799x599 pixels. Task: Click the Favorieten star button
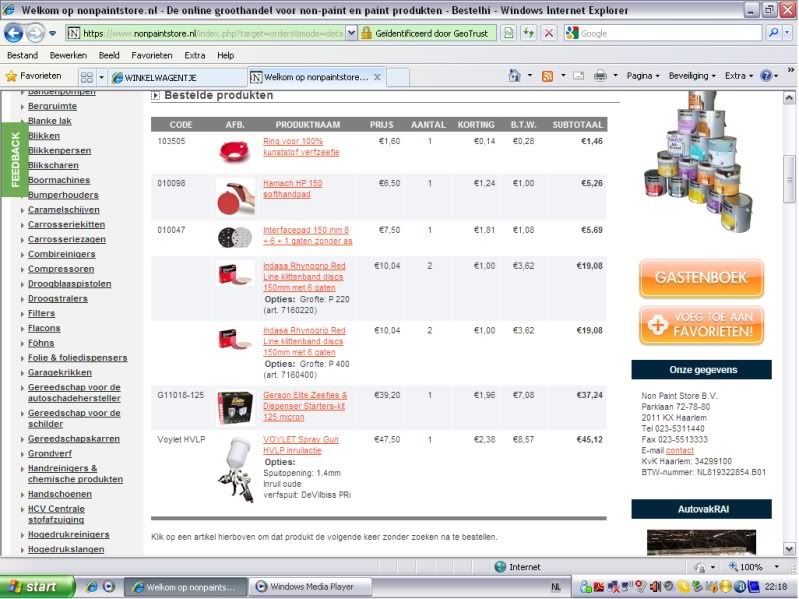click(x=34, y=76)
